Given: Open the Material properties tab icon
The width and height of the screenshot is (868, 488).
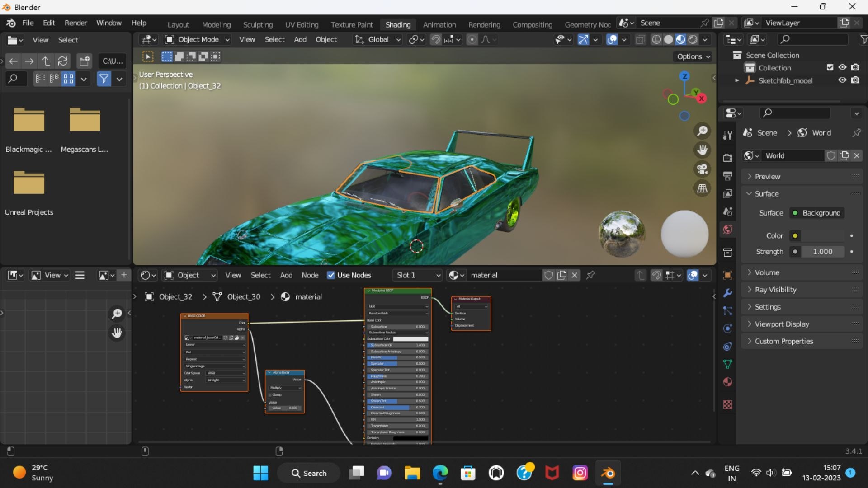Looking at the screenshot, I should 727,382.
